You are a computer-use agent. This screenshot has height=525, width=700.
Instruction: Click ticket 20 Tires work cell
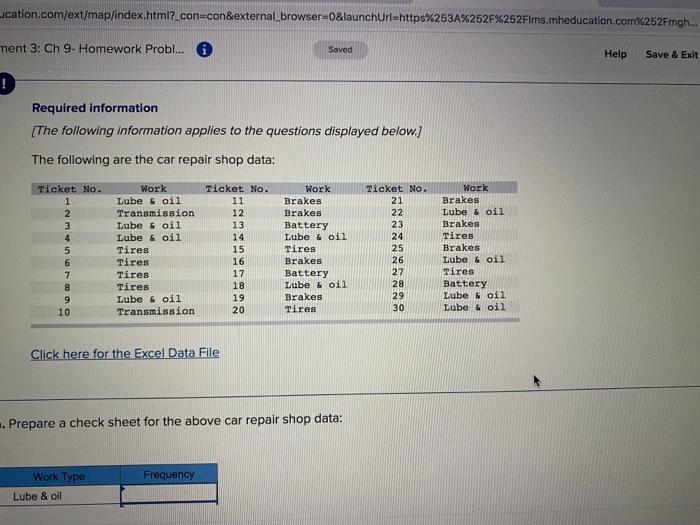(x=300, y=309)
